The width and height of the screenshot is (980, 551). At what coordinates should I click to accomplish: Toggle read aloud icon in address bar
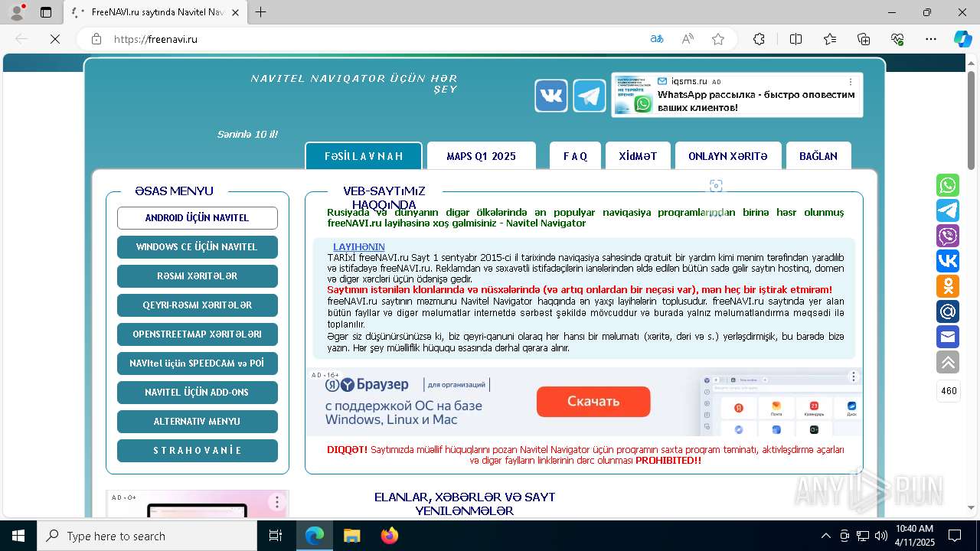[x=688, y=39]
